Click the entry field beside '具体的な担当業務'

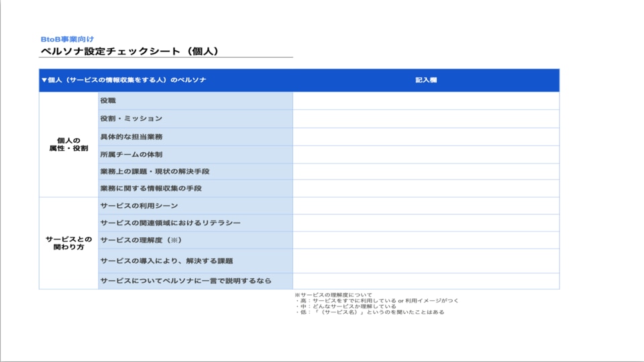point(426,137)
